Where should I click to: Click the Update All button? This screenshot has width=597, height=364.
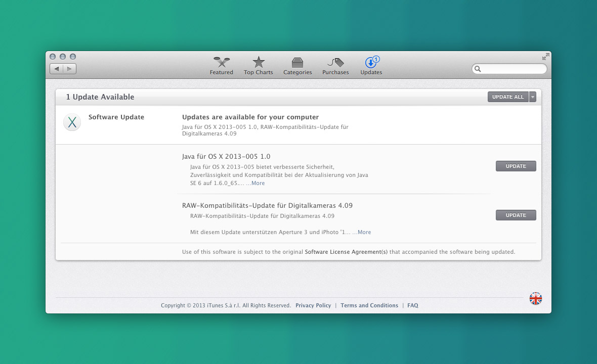coord(508,97)
